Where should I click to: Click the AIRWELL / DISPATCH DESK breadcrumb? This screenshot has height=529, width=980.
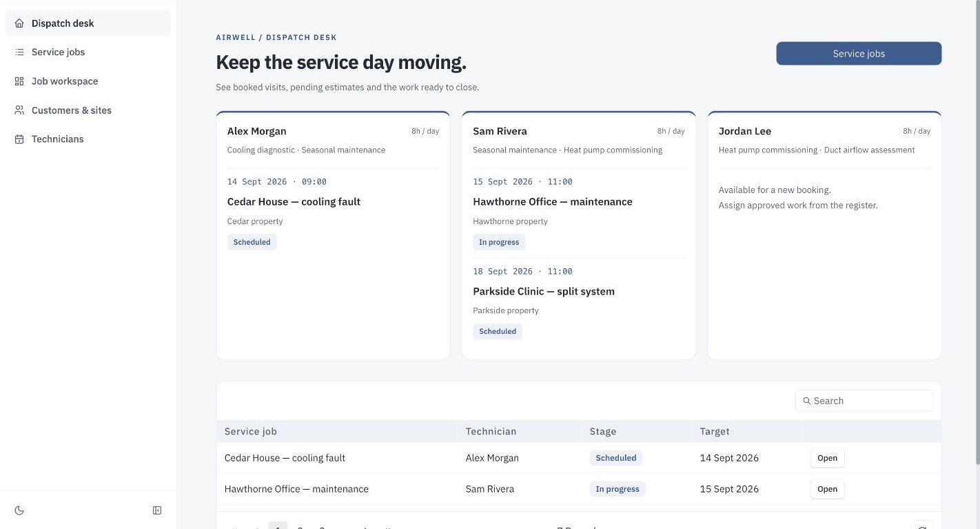[x=276, y=37]
